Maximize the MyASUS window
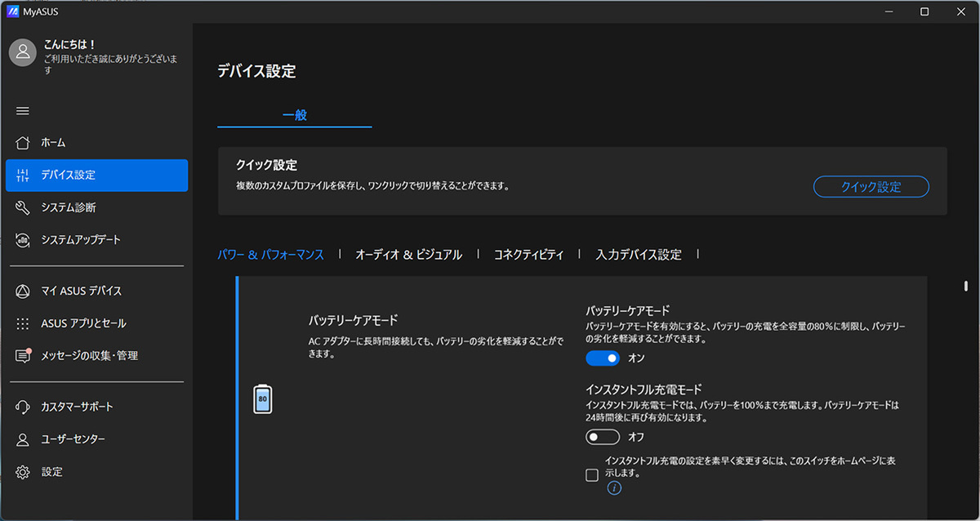This screenshot has width=980, height=521. point(924,11)
